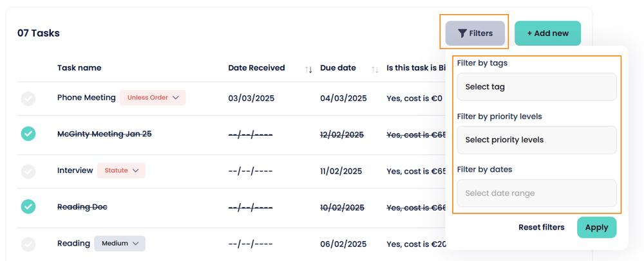Viewport: 644px width, 261px height.
Task: Reset filters in the filter panel
Action: (541, 227)
